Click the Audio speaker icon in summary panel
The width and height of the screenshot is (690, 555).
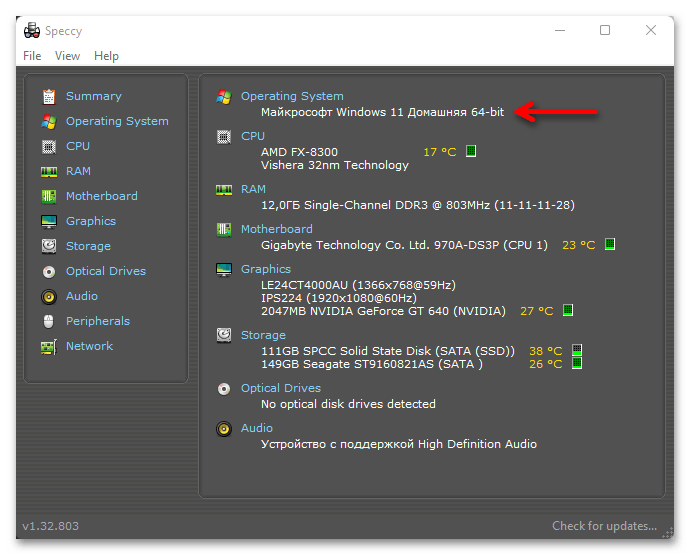tap(224, 428)
